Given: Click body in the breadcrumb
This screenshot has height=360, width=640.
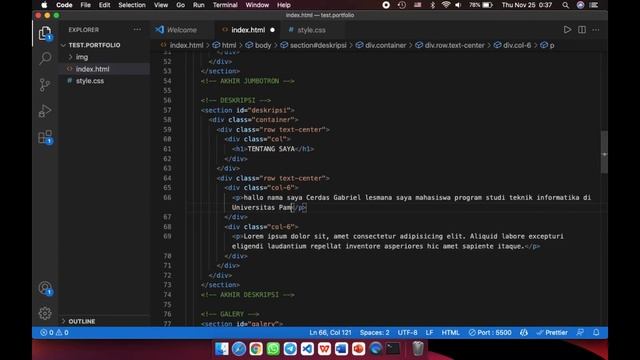Looking at the screenshot, I should coord(262,45).
